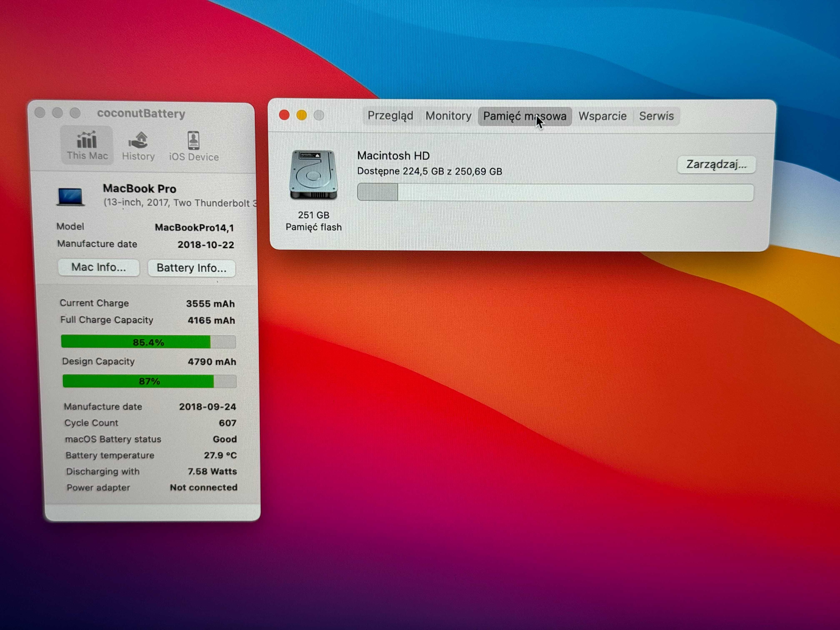Click the Current Charge label
Screen dimensions: 840x630
pyautogui.click(x=94, y=303)
